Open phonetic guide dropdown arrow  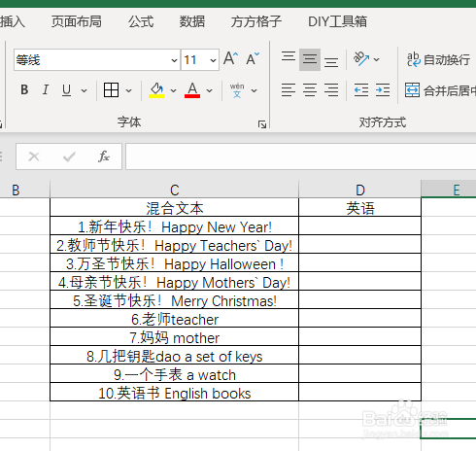point(255,90)
